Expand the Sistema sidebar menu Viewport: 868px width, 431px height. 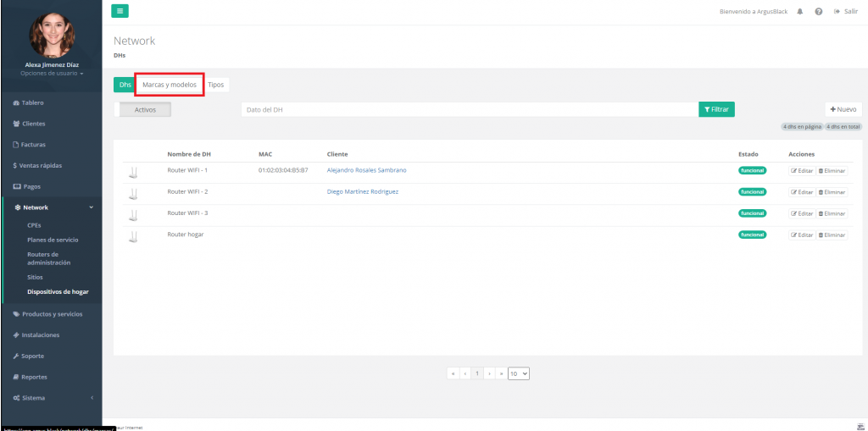pyautogui.click(x=51, y=398)
